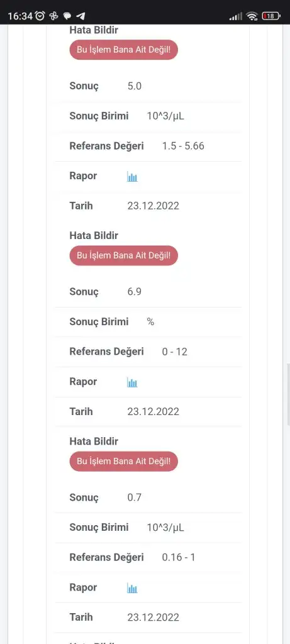
Task: Open the Rapor chart icon for result 0.7
Action: [x=132, y=589]
